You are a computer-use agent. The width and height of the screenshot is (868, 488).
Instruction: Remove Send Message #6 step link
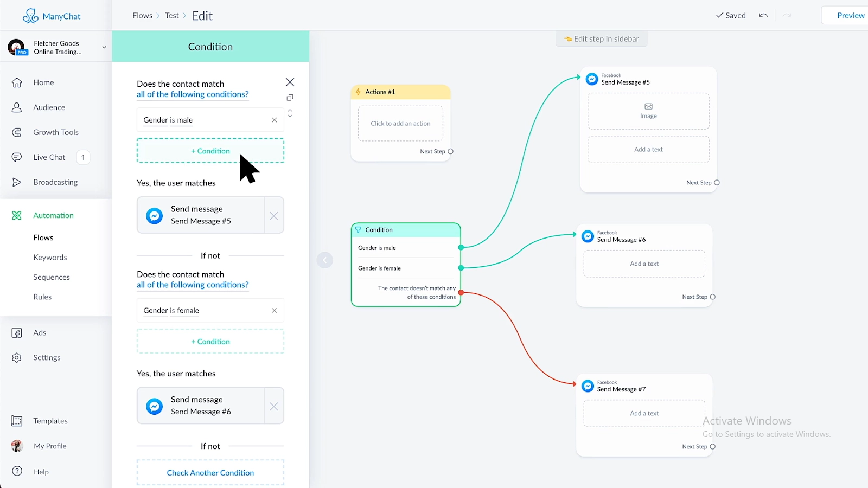274,406
